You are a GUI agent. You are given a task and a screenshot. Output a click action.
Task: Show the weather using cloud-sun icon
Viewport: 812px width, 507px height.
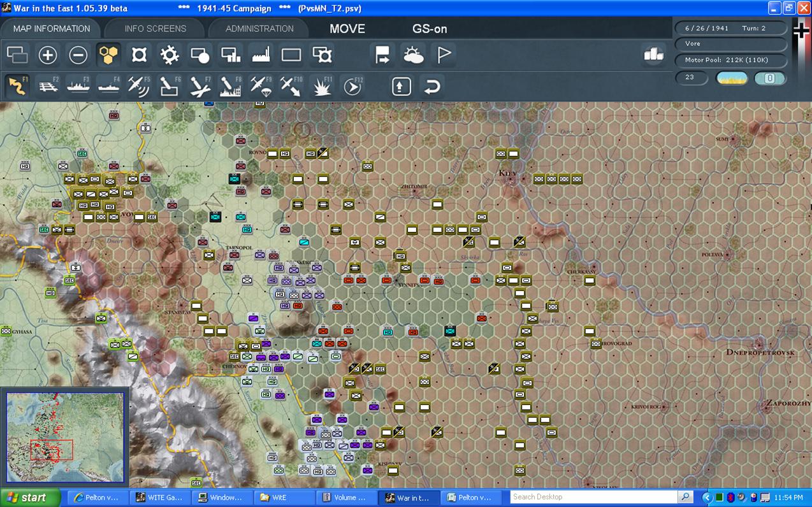(x=413, y=55)
